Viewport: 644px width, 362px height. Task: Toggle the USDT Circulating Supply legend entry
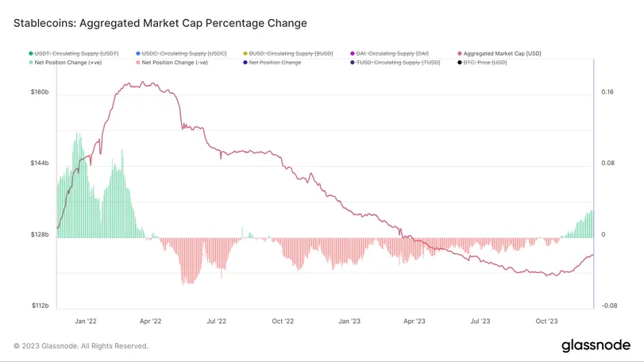click(77, 53)
